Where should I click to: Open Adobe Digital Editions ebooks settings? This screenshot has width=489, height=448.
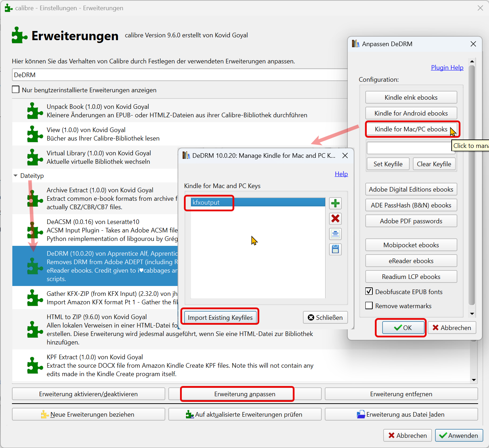(x=411, y=189)
